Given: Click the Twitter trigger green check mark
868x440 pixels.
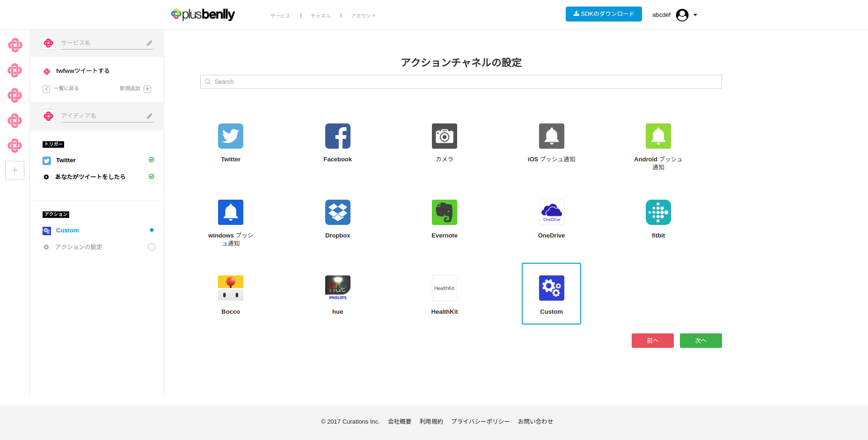Looking at the screenshot, I should (152, 160).
